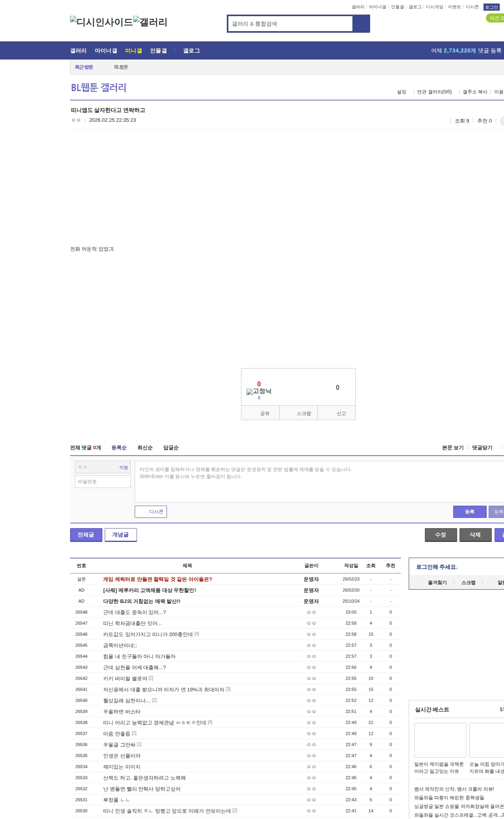Screen dimensions: 504x819
Task: Collapse comments with 댓글닫기
Action: pos(482,448)
